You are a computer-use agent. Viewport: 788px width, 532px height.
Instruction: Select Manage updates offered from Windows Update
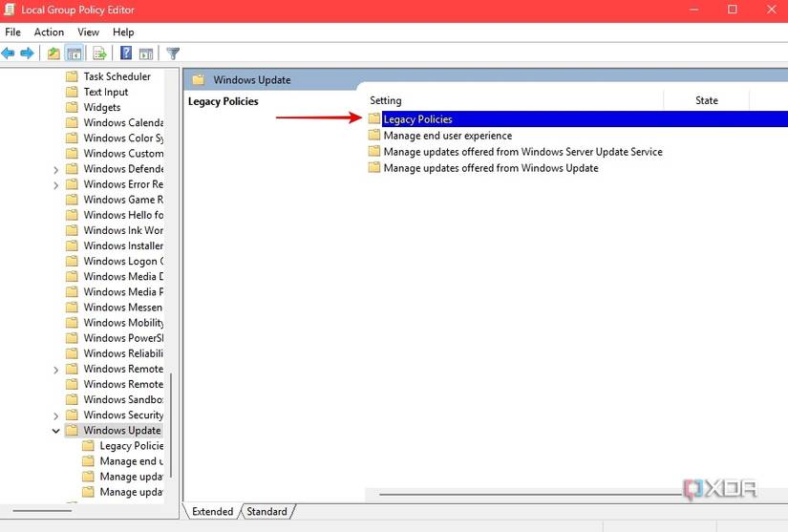point(491,167)
